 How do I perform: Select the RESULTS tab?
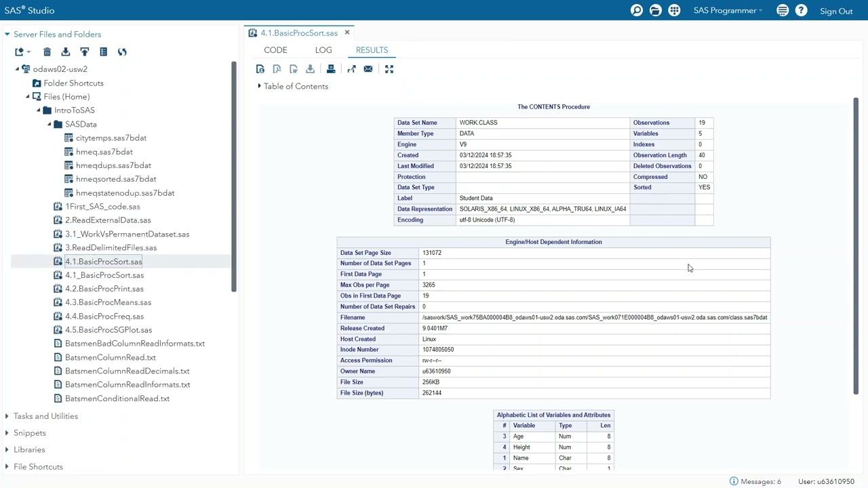coord(372,49)
